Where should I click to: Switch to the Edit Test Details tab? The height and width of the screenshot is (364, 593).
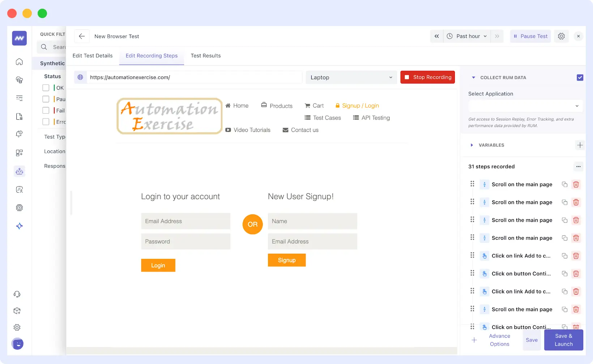[93, 56]
